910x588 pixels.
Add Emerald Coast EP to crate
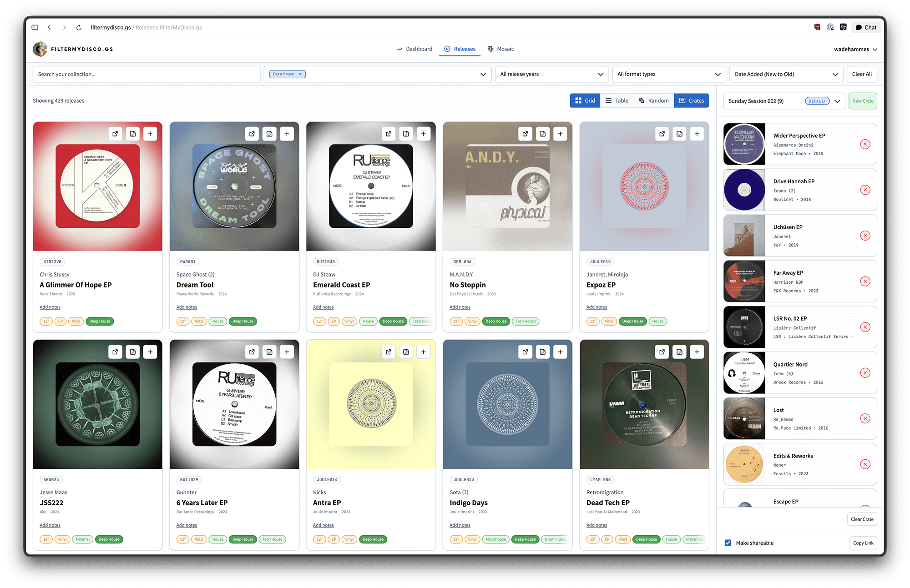tap(424, 134)
